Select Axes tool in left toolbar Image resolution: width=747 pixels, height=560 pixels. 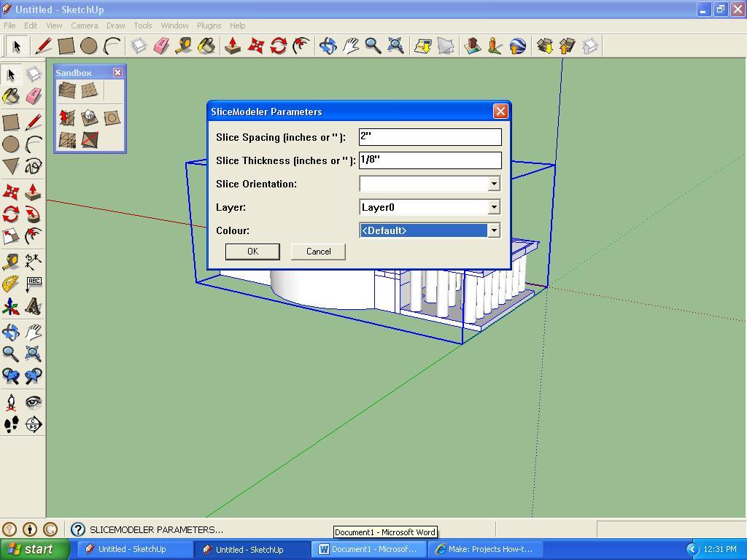[11, 307]
